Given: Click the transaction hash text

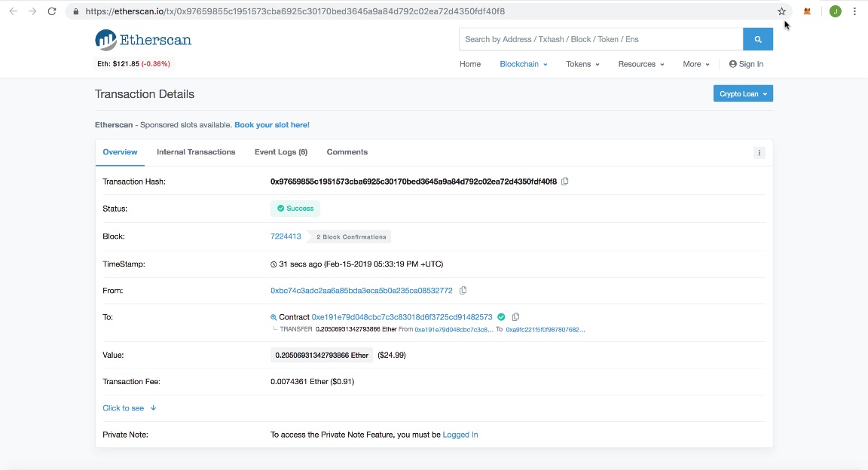Looking at the screenshot, I should coord(414,182).
